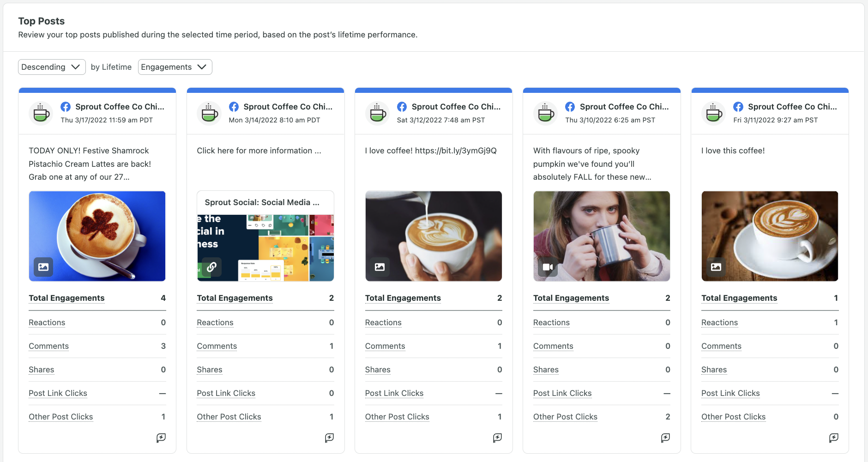Click the Shares label on the shamrock post

[x=42, y=370]
